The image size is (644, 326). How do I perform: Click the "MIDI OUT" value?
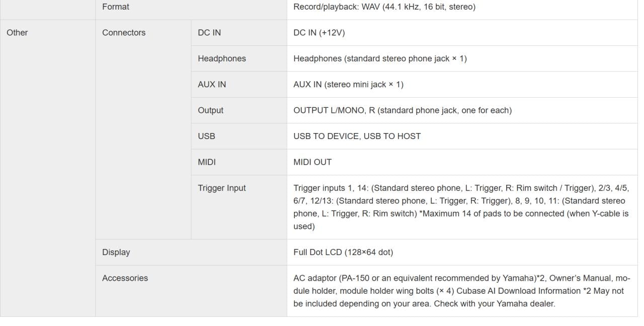(312, 162)
